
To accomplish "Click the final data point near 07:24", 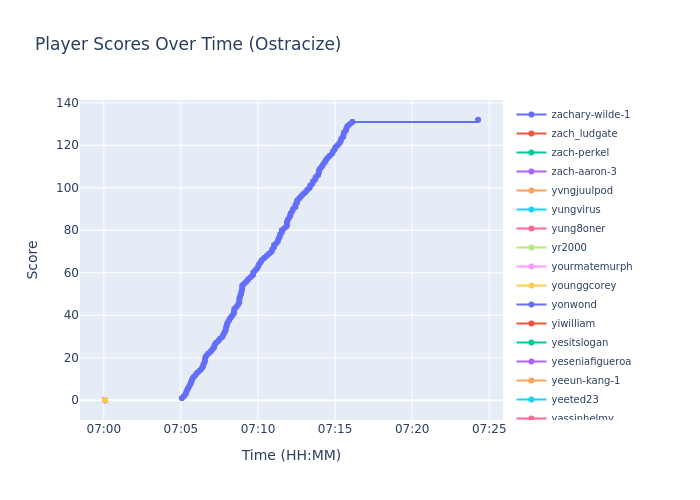I will [x=477, y=120].
